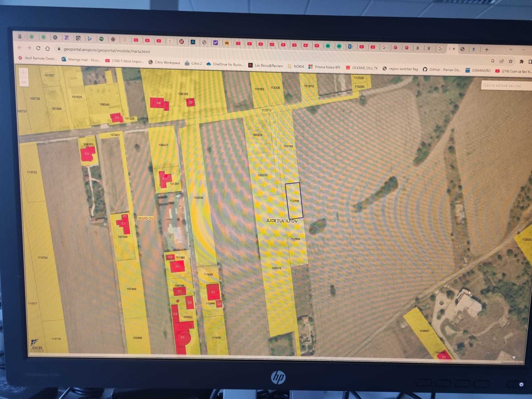The width and height of the screenshot is (532, 399).
Task: Open Citrix 2 bookmark
Action: [x=193, y=63]
